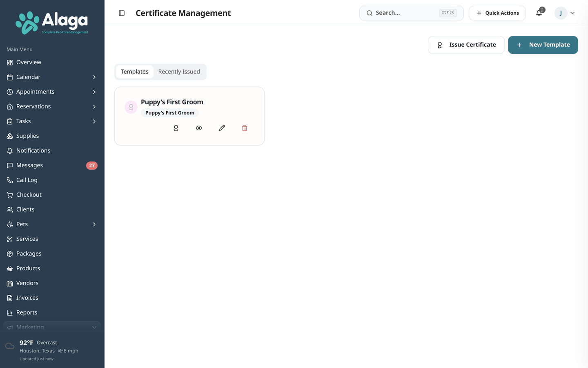The height and width of the screenshot is (368, 588).
Task: Open Packages page
Action: click(x=52, y=254)
